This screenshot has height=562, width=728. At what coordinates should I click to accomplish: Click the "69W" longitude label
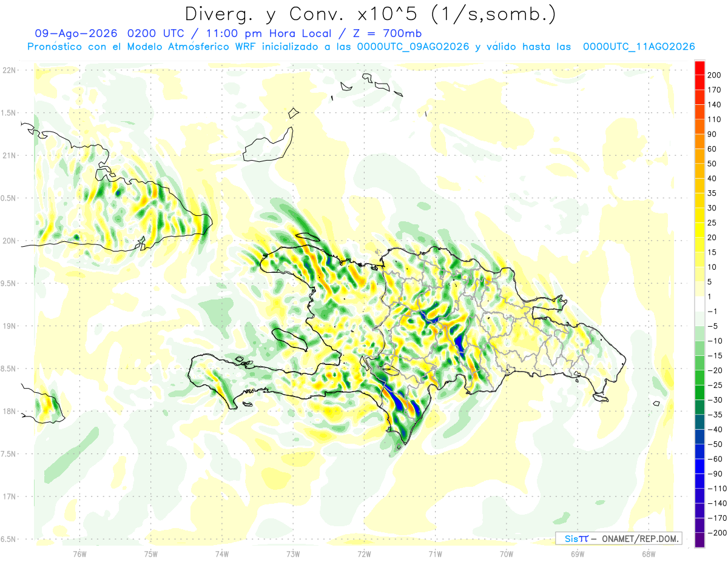[578, 554]
